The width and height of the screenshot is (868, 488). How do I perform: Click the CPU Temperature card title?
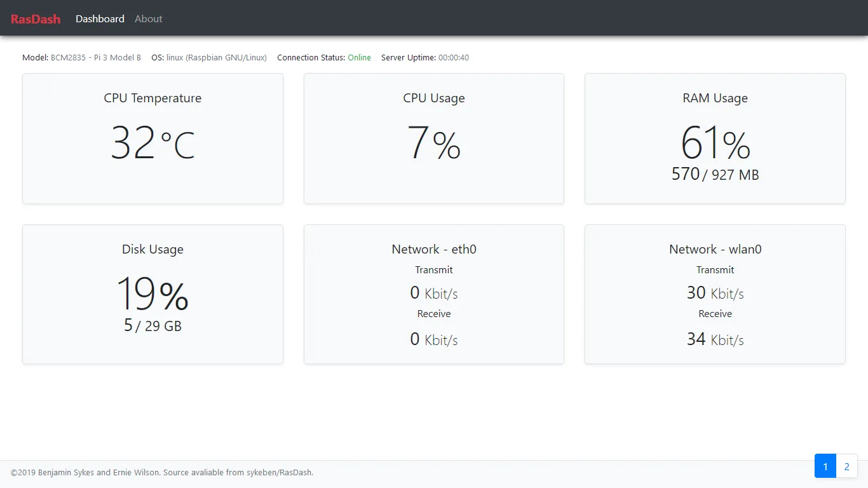[x=153, y=98]
